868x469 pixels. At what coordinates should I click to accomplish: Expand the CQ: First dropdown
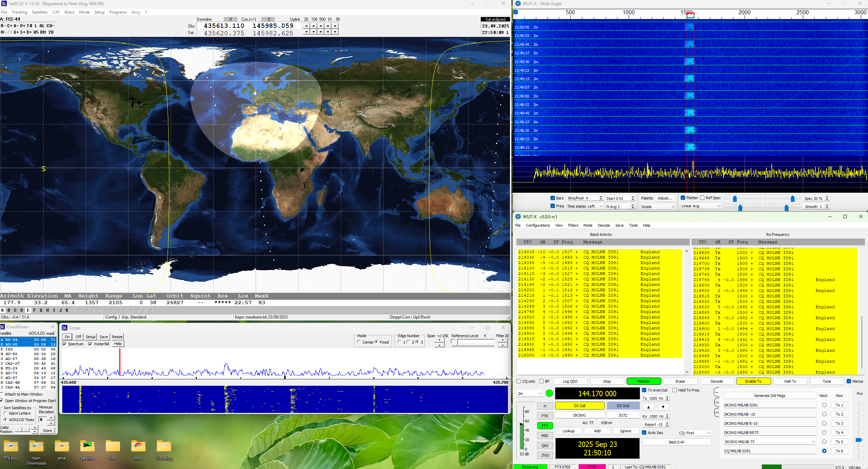click(x=694, y=433)
